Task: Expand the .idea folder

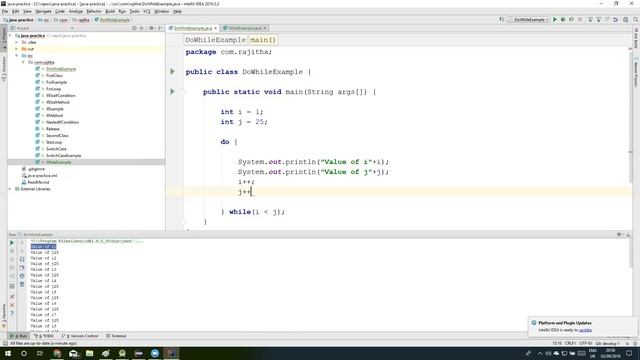Action: pyautogui.click(x=17, y=42)
